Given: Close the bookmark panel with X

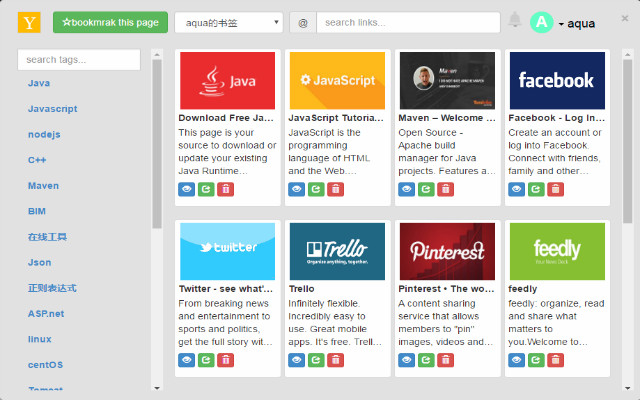Looking at the screenshot, I should (x=624, y=18).
